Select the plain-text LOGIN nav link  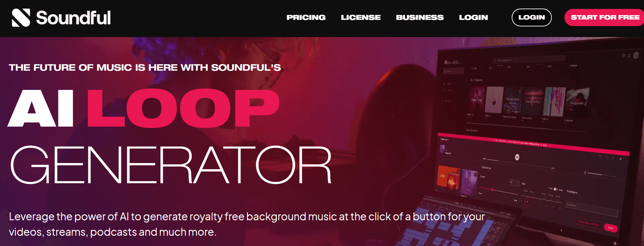tap(473, 17)
